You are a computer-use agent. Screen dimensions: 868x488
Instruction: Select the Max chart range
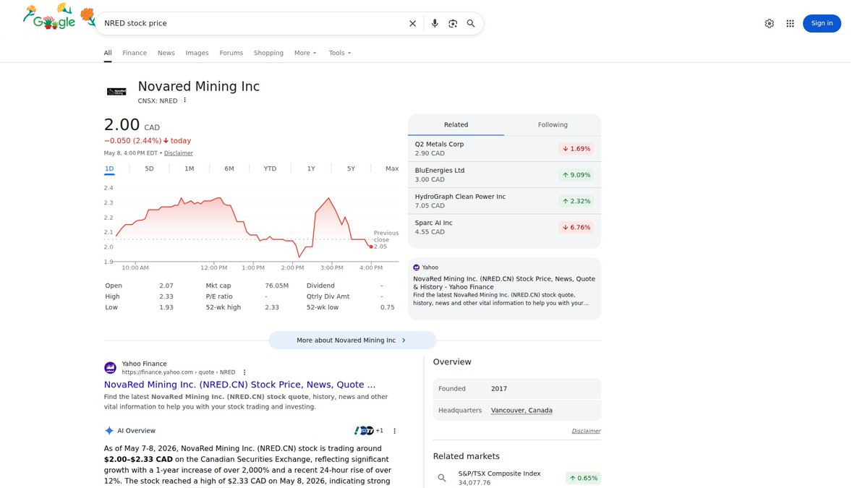392,168
